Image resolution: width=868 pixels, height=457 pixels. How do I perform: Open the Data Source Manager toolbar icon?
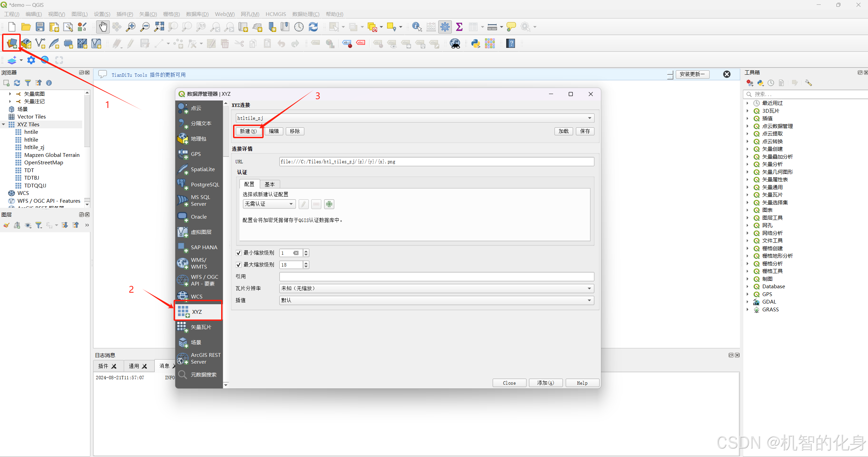click(12, 43)
